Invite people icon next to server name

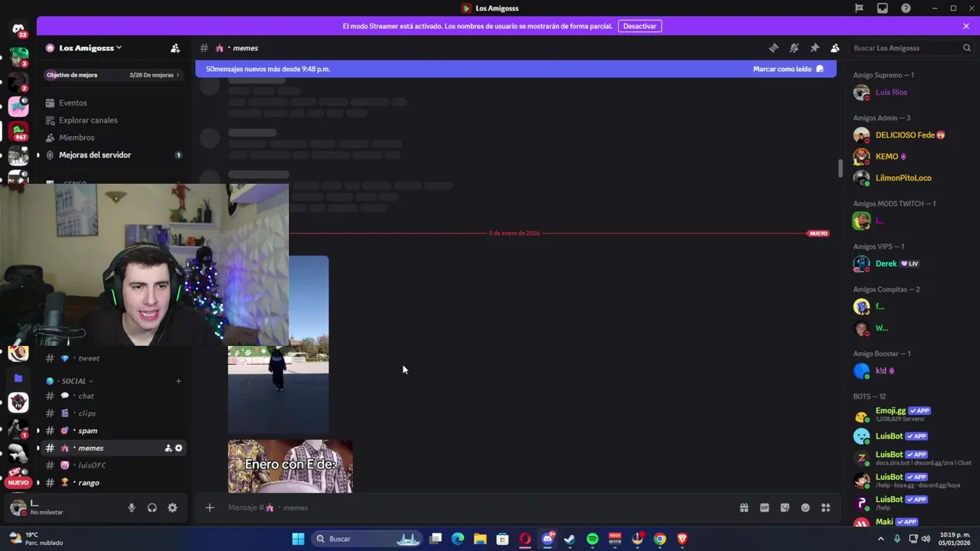point(175,47)
